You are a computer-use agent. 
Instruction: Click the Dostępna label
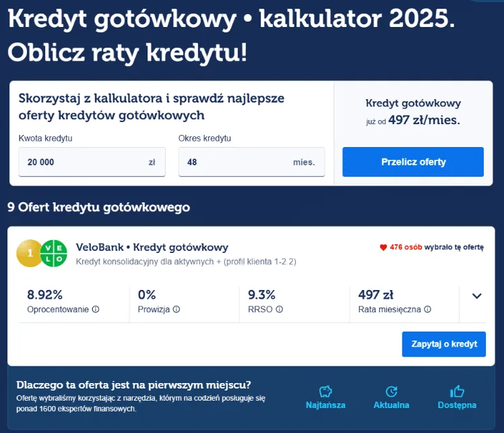point(457,405)
